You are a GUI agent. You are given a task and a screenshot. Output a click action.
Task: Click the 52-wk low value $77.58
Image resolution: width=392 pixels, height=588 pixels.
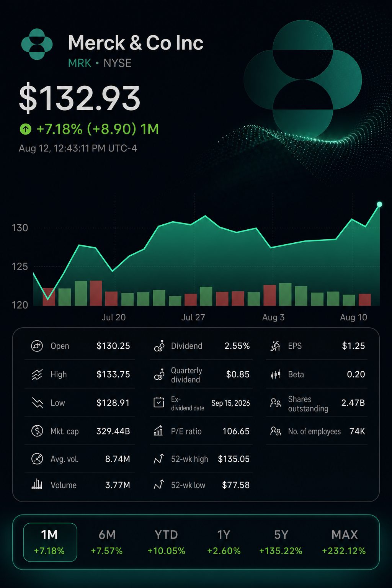(x=236, y=485)
